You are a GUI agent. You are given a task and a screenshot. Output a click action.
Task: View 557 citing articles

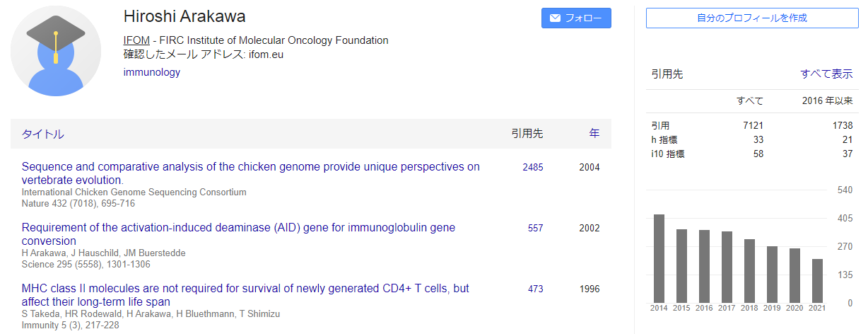point(535,229)
